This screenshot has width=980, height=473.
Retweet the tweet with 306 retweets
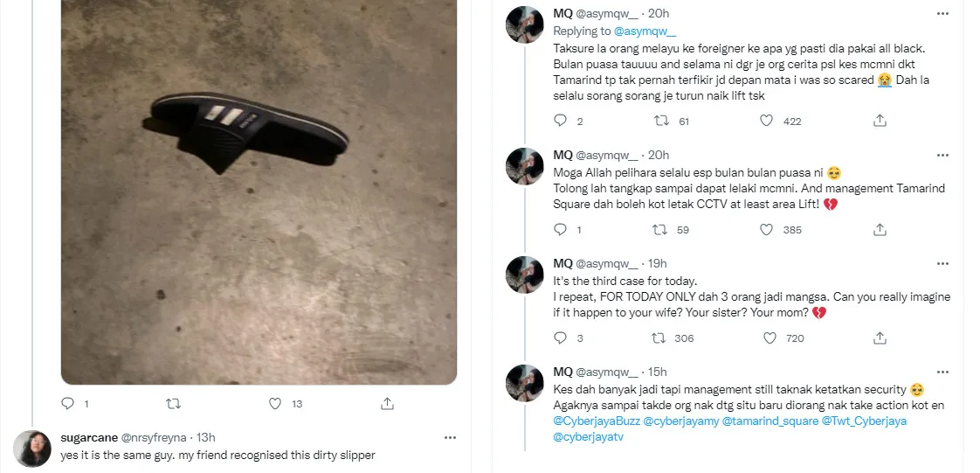point(661,337)
